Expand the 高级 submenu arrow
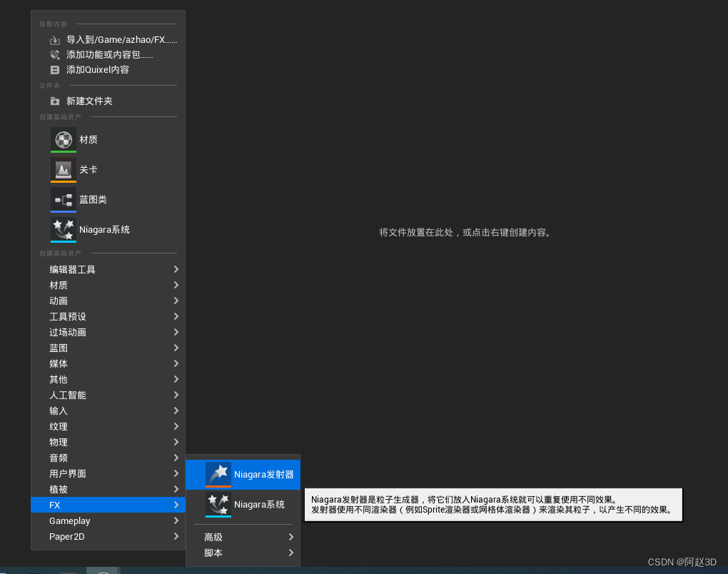Viewport: 728px width, 574px height. (x=291, y=538)
